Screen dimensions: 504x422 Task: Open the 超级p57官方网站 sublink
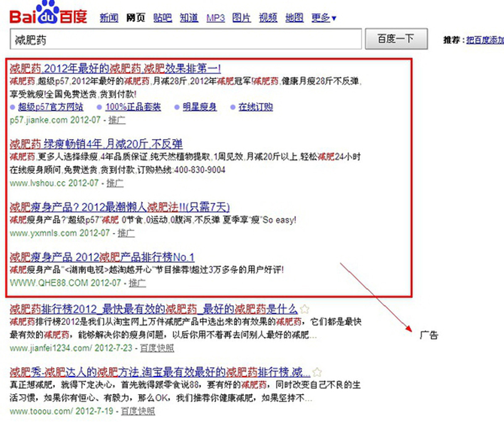[51, 107]
